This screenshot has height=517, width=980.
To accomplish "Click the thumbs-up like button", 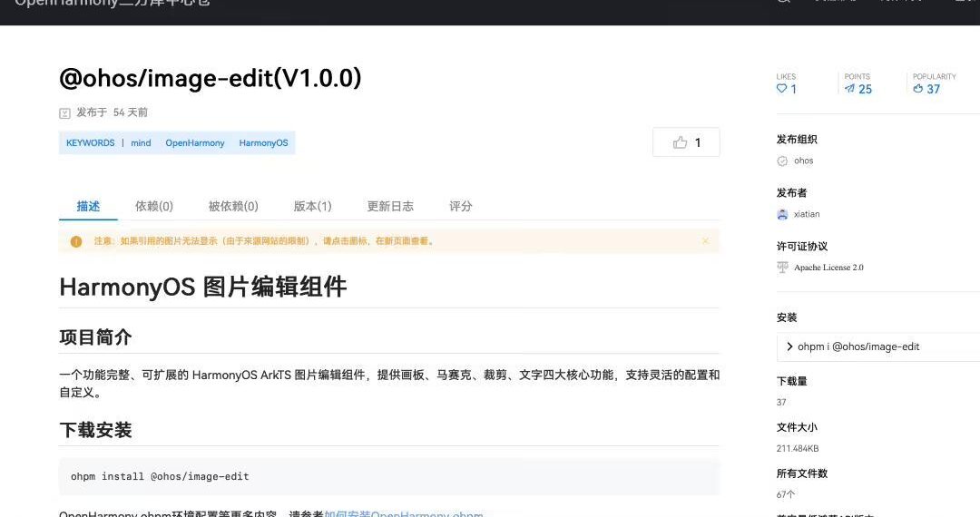I will click(686, 142).
